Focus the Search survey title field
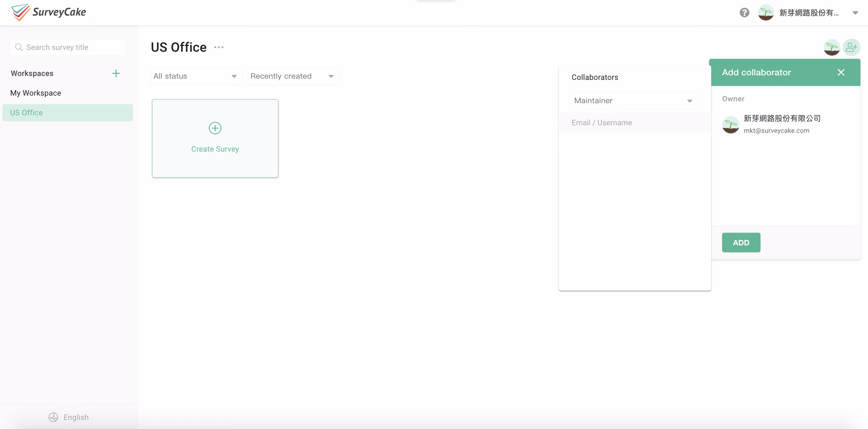This screenshot has width=868, height=429. 68,47
